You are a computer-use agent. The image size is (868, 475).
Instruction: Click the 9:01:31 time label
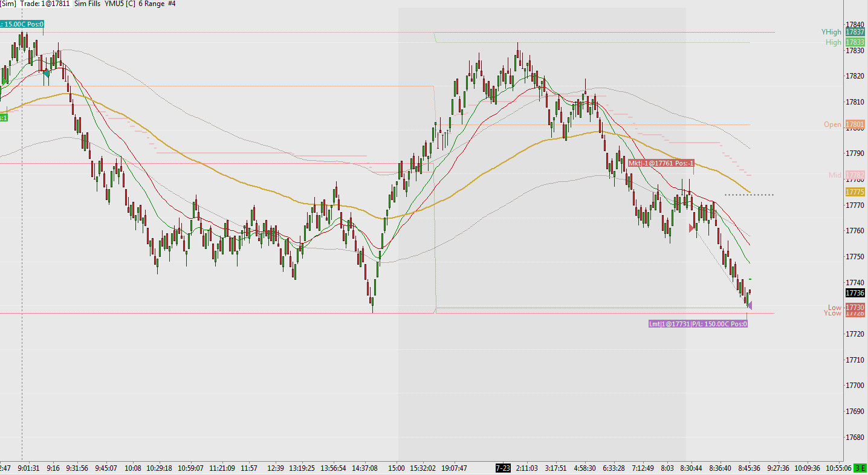28,468
